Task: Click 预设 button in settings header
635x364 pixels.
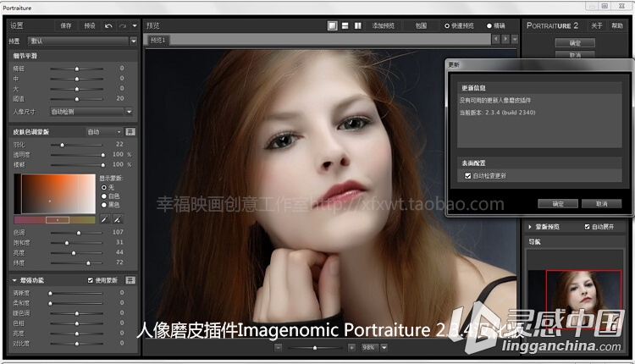Action: pyautogui.click(x=90, y=26)
